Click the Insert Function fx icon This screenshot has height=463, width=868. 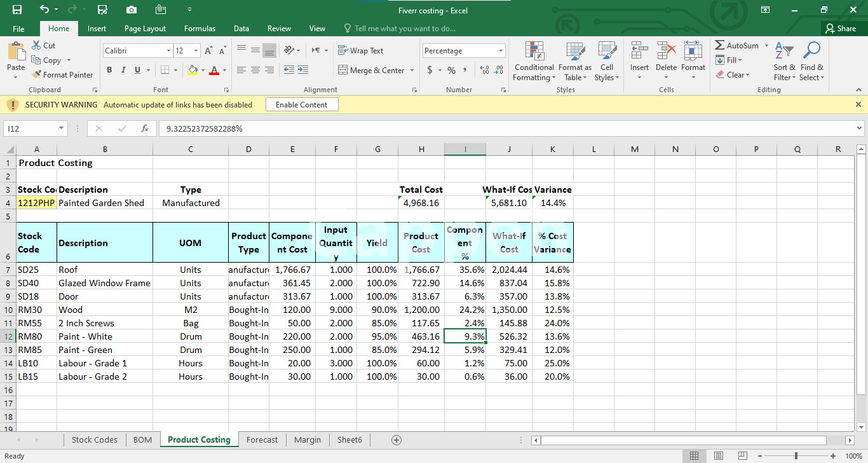click(145, 128)
